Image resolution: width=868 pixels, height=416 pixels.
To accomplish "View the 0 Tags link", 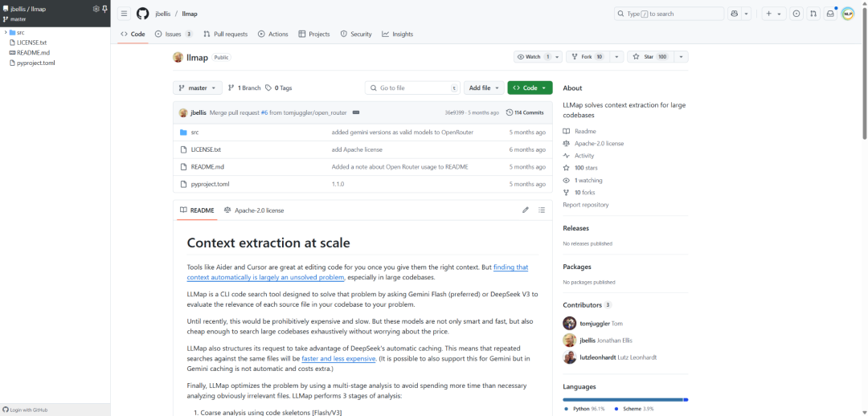I will (x=278, y=88).
